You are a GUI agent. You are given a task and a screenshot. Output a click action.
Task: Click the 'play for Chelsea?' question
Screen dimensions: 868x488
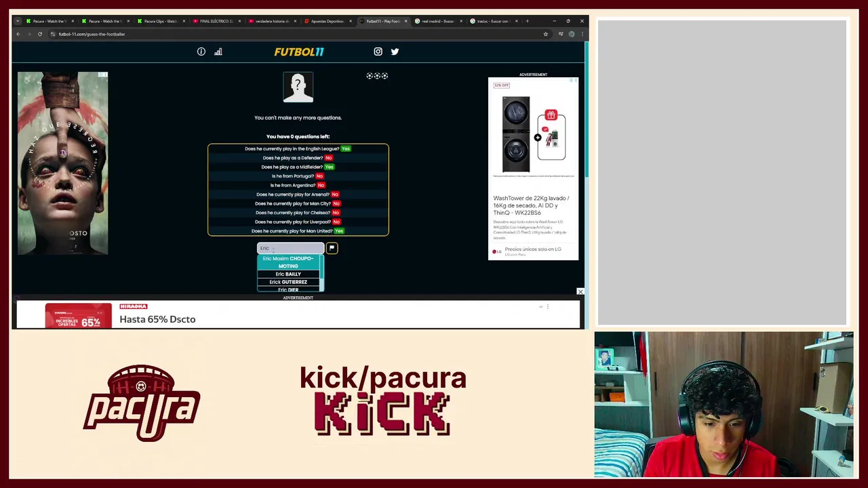coord(298,213)
